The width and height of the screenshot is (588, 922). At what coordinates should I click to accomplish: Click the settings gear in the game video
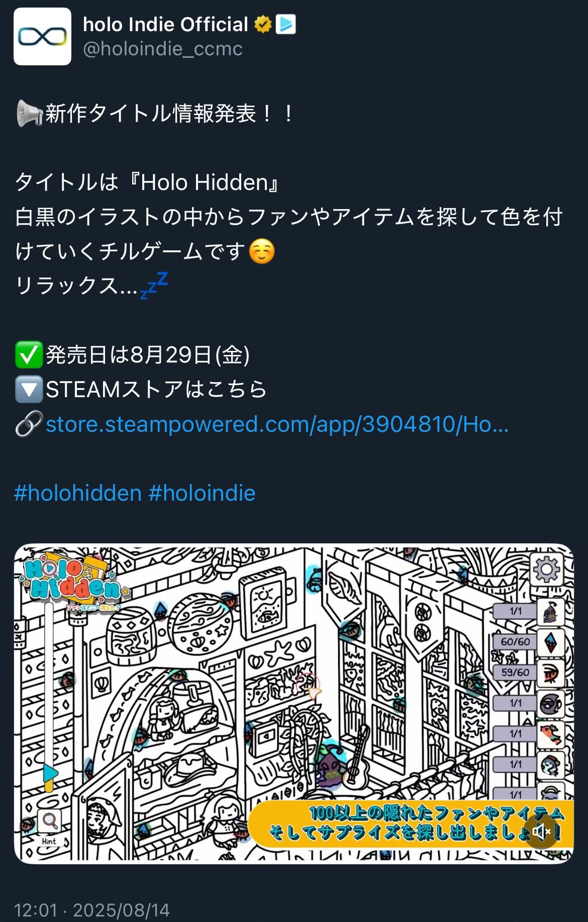click(547, 570)
